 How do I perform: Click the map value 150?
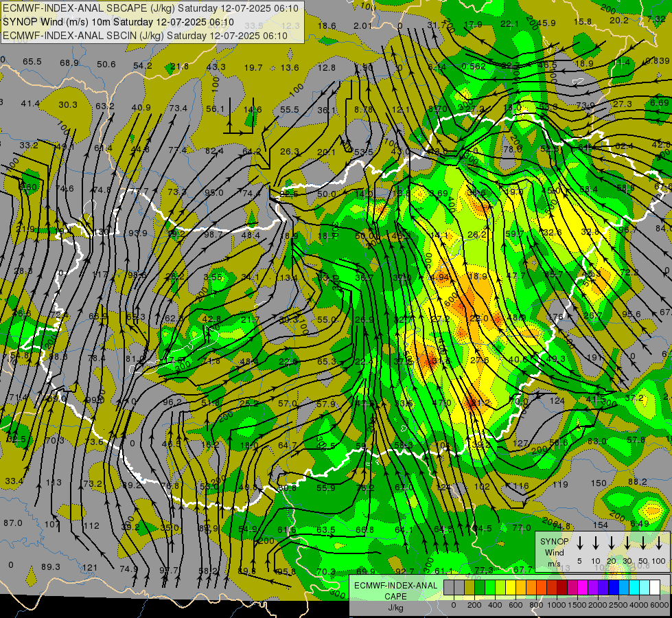599,483
